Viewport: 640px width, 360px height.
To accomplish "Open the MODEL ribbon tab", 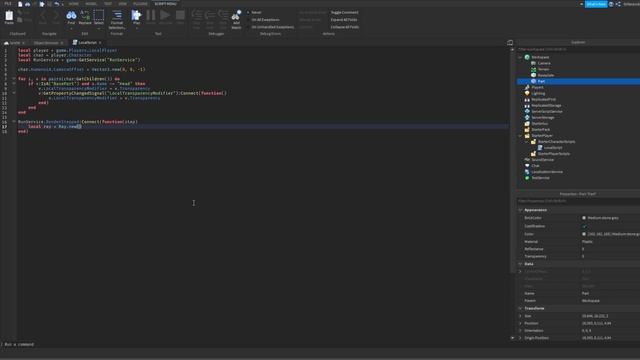I will 91,4.
